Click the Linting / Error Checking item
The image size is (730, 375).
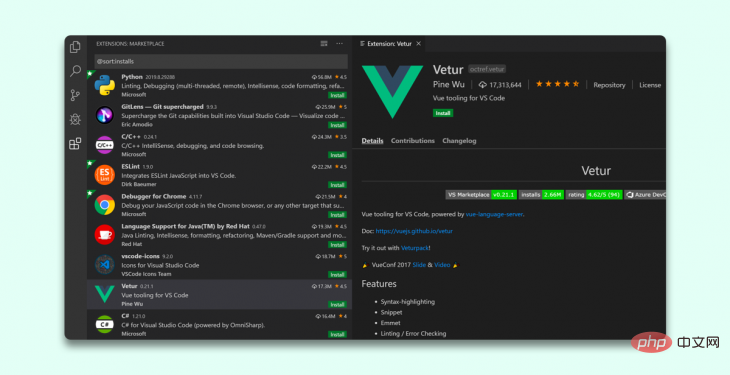413,334
